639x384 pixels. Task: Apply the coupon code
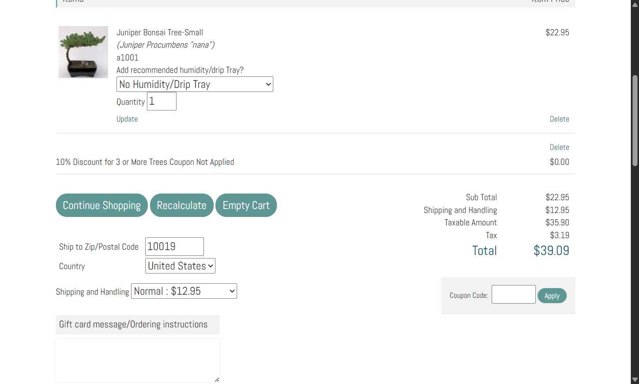552,296
